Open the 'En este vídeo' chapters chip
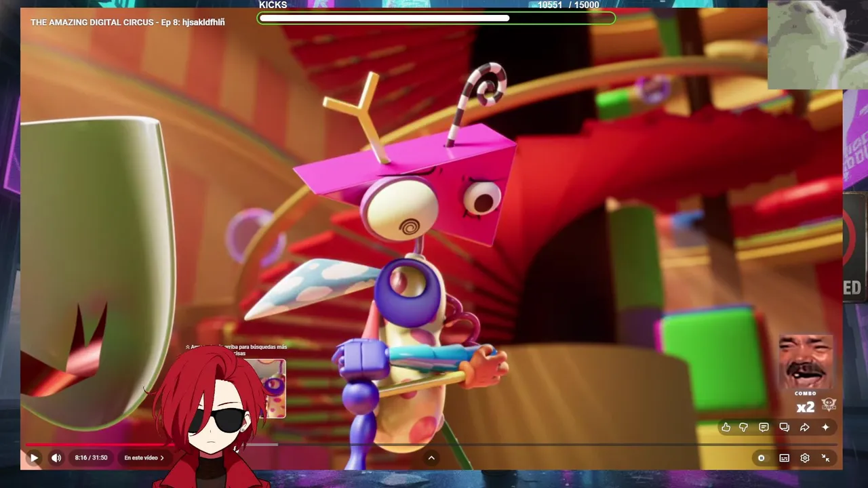The image size is (868, 488). point(144,458)
